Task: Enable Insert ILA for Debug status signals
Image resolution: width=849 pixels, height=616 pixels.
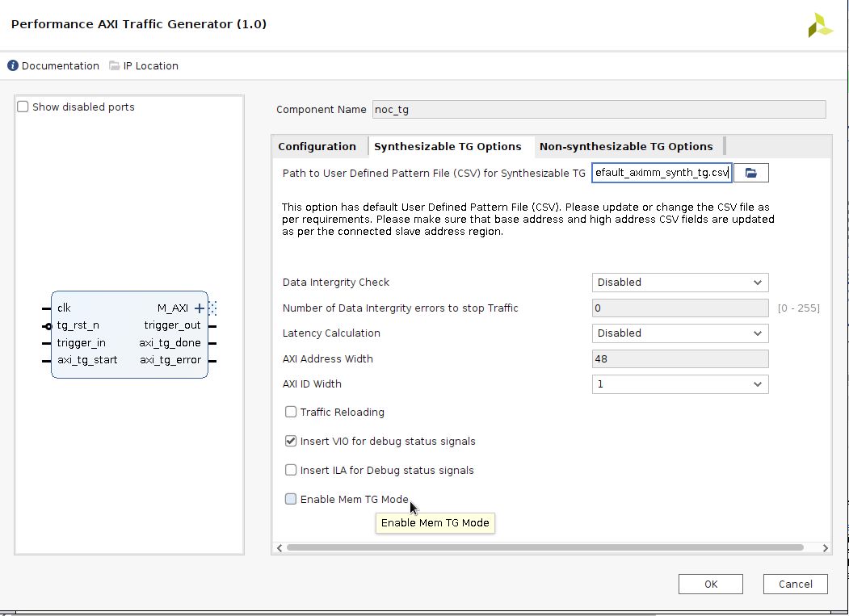Action: point(290,470)
